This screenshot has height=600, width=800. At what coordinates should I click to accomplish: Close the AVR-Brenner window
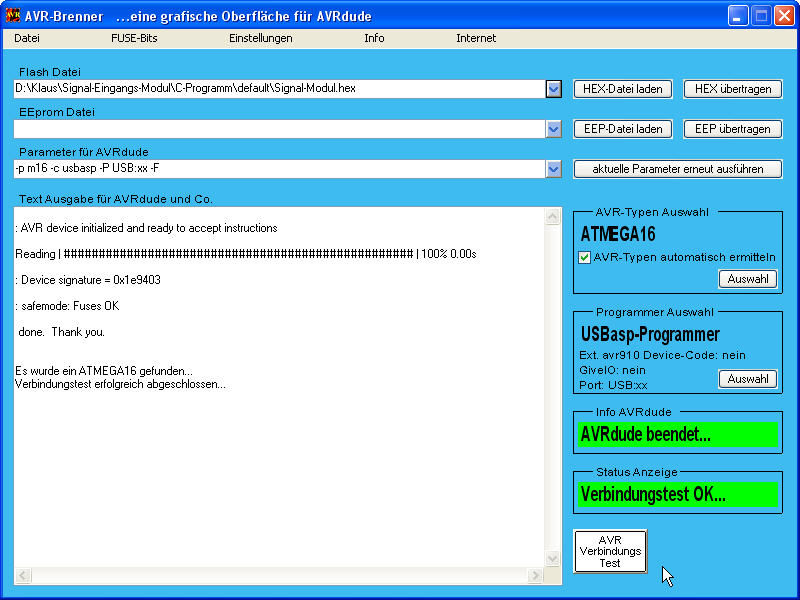(x=784, y=16)
